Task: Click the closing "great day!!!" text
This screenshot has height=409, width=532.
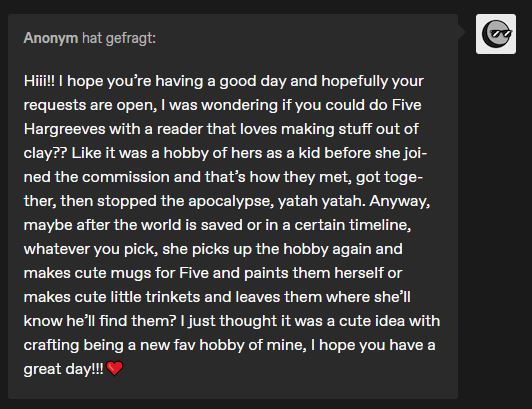Action: tap(64, 370)
